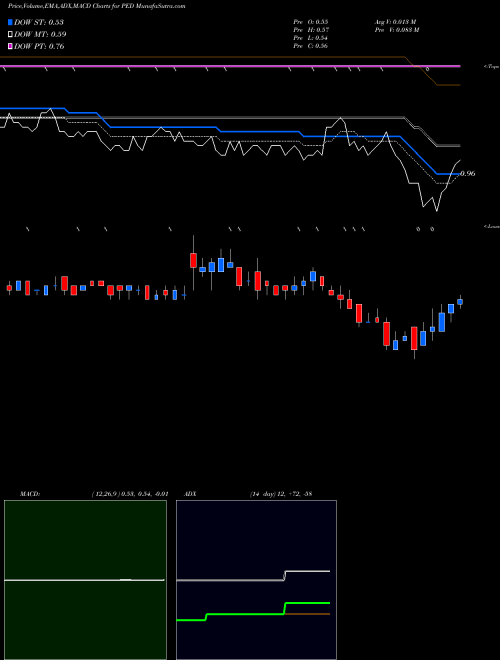Click the latest blue candlestick on the price chart
This screenshot has width=500, height=660.
(x=460, y=302)
